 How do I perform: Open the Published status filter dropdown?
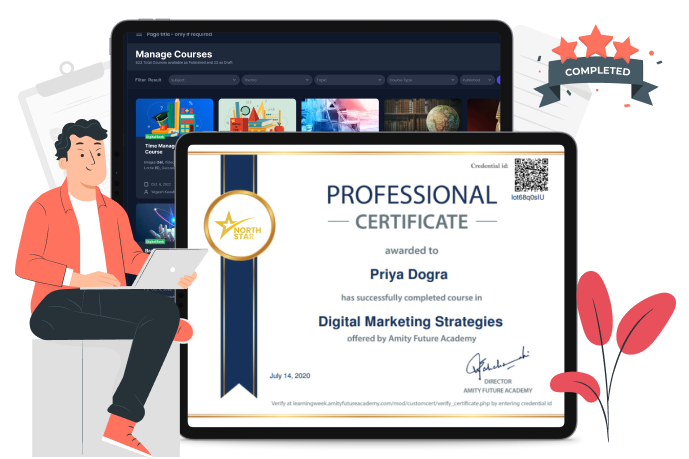click(475, 79)
